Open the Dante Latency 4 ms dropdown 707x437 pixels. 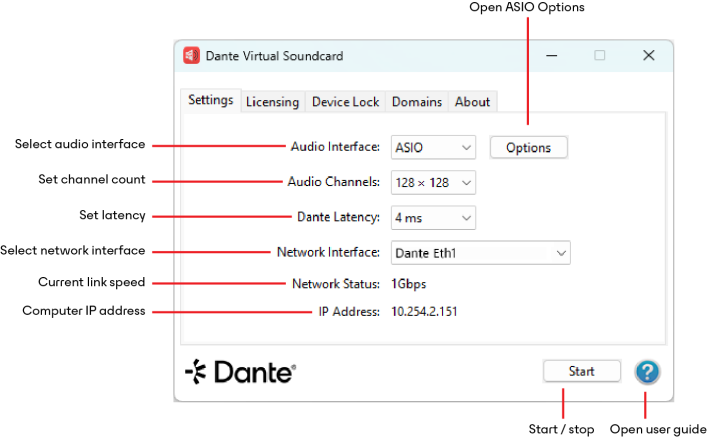click(x=433, y=218)
